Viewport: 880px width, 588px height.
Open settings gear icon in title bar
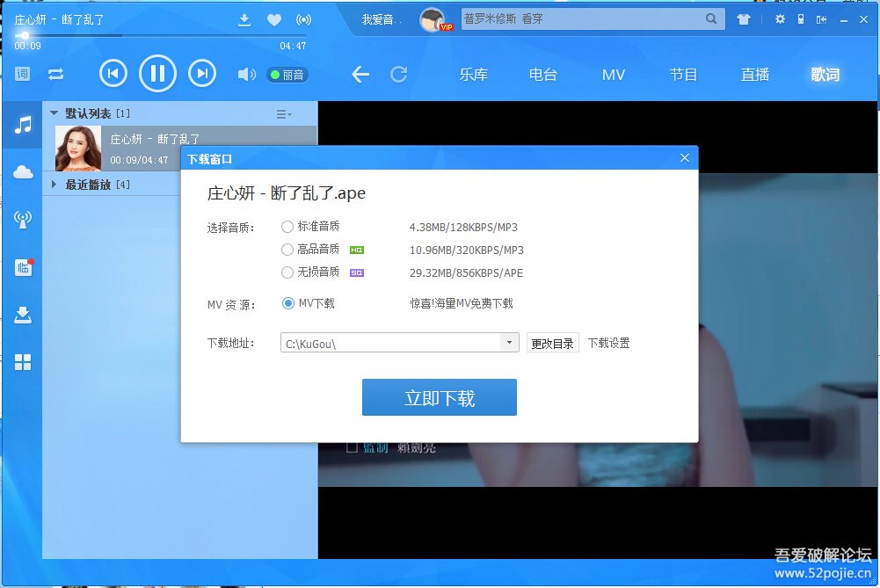(x=780, y=19)
